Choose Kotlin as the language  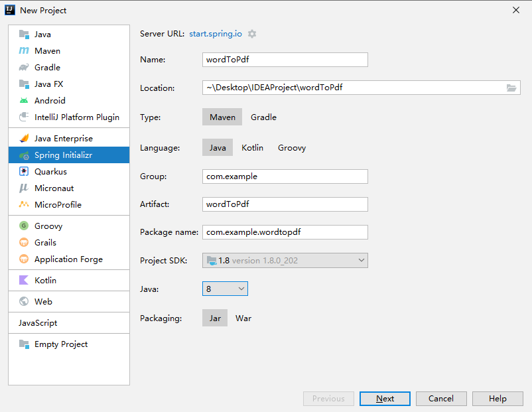point(252,148)
